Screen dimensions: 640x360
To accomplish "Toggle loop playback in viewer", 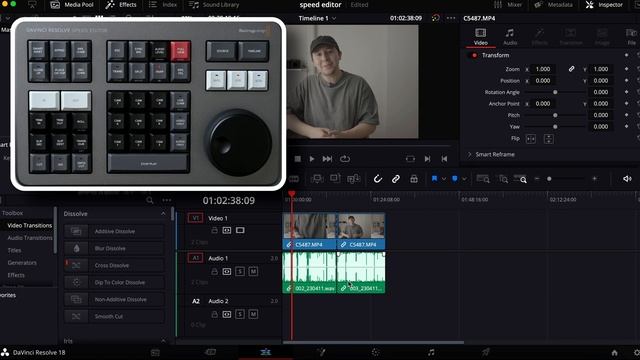I will coord(345,159).
